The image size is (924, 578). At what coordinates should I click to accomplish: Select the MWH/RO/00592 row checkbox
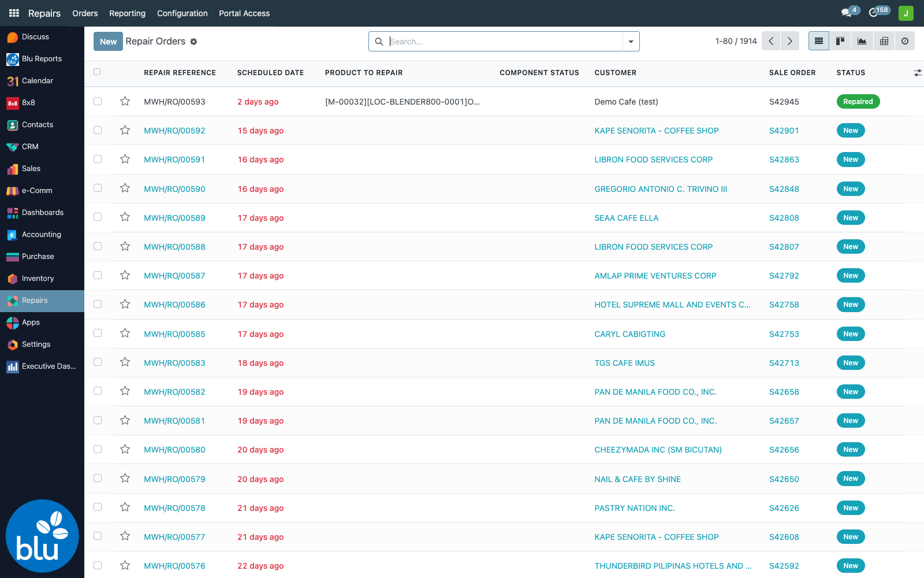click(98, 130)
